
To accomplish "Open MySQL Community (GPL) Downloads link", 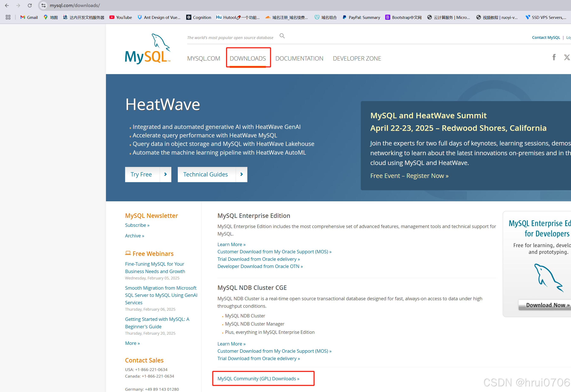I will 258,378.
